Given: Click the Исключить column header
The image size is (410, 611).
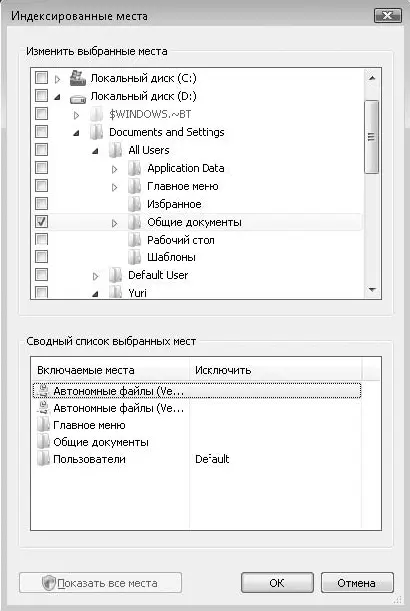Looking at the screenshot, I should (x=276, y=370).
